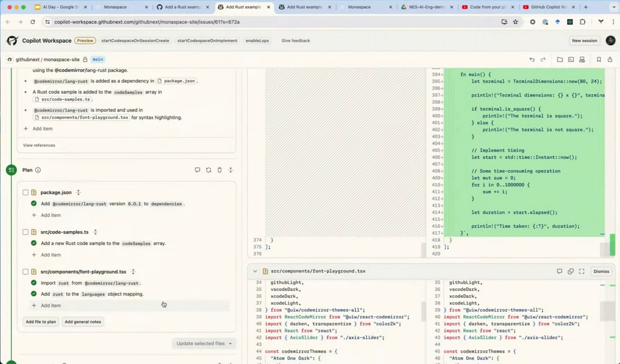Open the tab list dropdown in browser
This screenshot has width=620, height=364.
point(614,7)
